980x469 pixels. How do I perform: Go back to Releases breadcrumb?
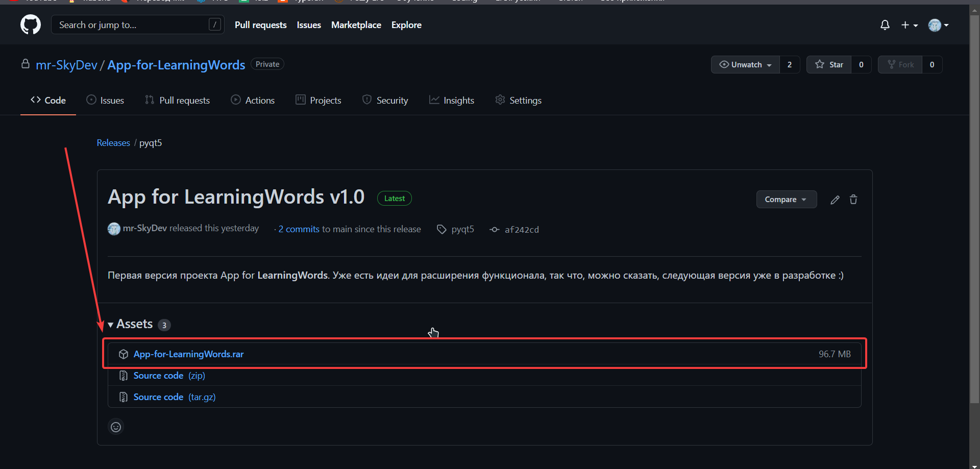(113, 143)
